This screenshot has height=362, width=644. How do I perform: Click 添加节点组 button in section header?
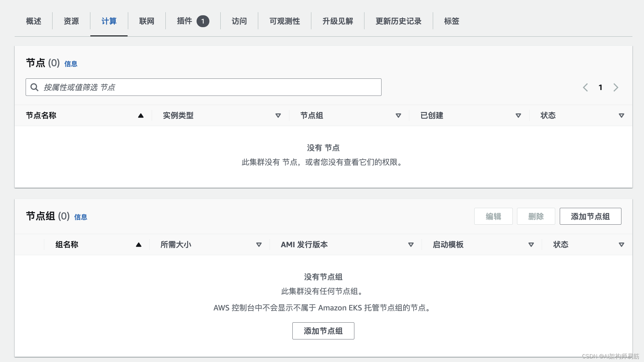[591, 216]
